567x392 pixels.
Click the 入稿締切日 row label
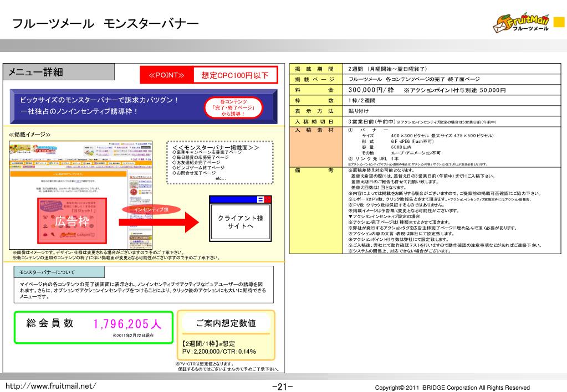click(316, 121)
